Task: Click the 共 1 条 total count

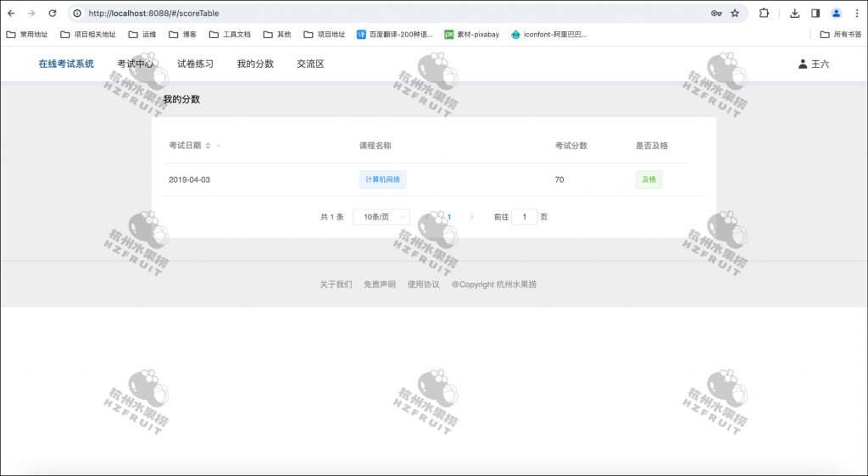Action: pyautogui.click(x=332, y=218)
